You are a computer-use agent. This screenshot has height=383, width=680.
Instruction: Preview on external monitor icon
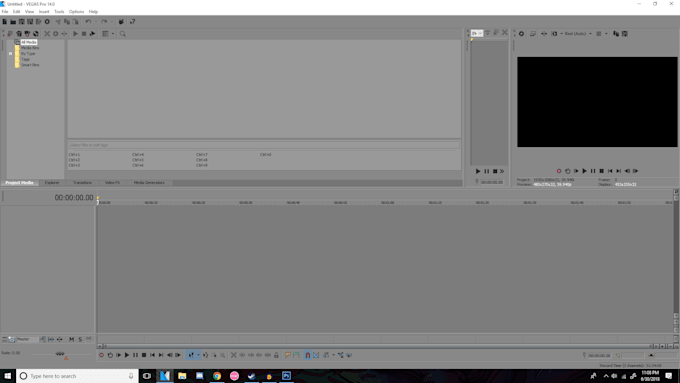[x=533, y=34]
